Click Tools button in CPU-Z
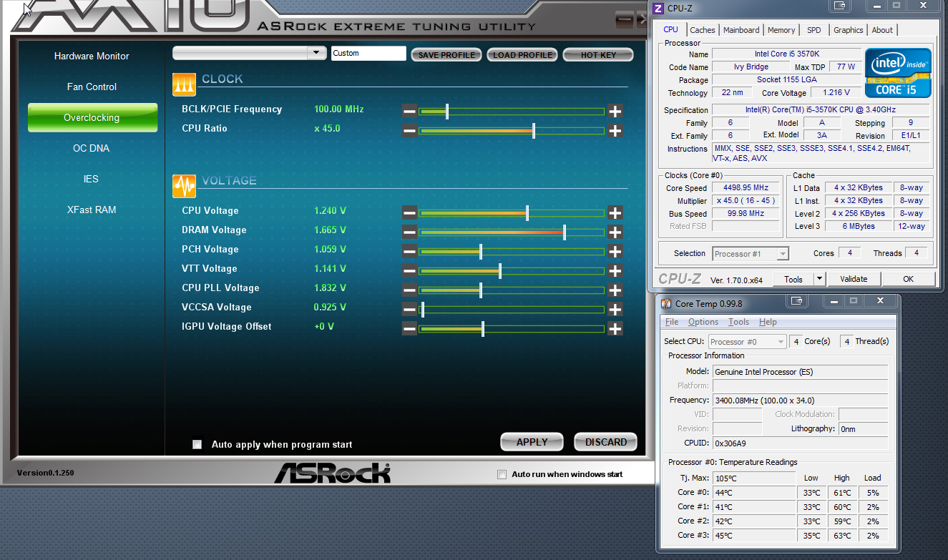 793,279
